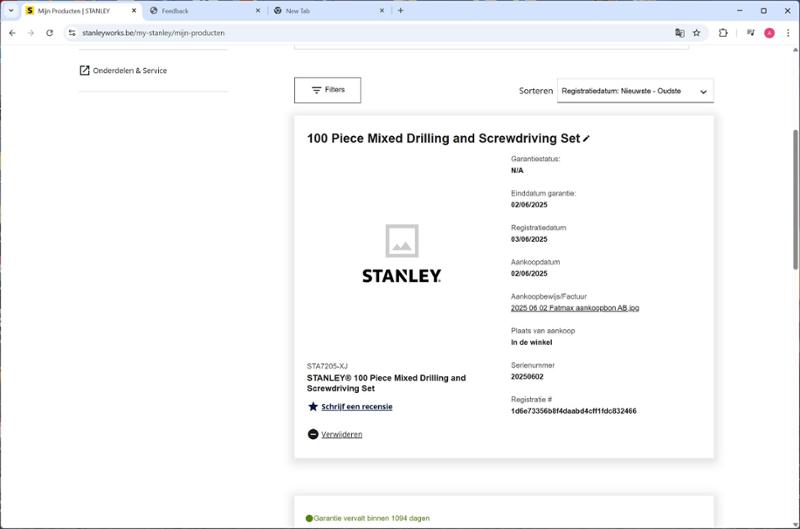Image resolution: width=800 pixels, height=529 pixels.
Task: Click the minus icon beside Verwijderen
Action: pyautogui.click(x=313, y=434)
